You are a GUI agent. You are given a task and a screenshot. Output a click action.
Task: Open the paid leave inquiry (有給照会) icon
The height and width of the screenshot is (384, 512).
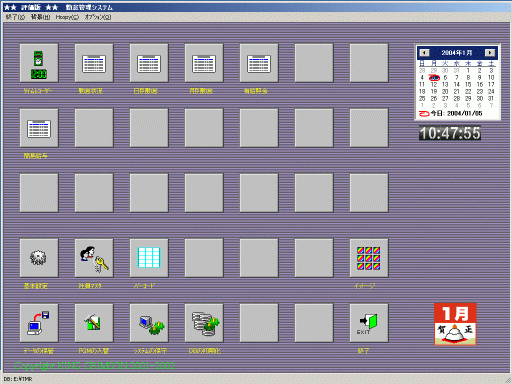[x=259, y=63]
